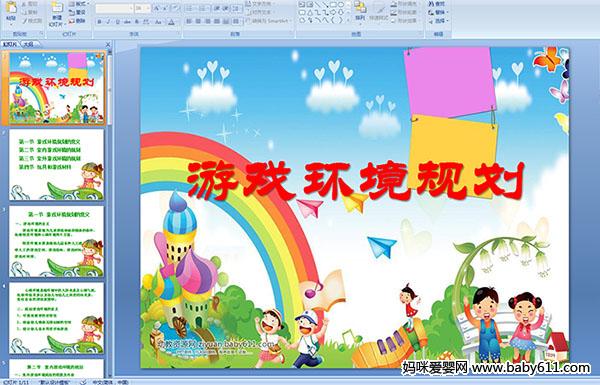The width and height of the screenshot is (600, 385).
Task: Switch to the Slides tab in the left pane
Action: tap(10, 44)
